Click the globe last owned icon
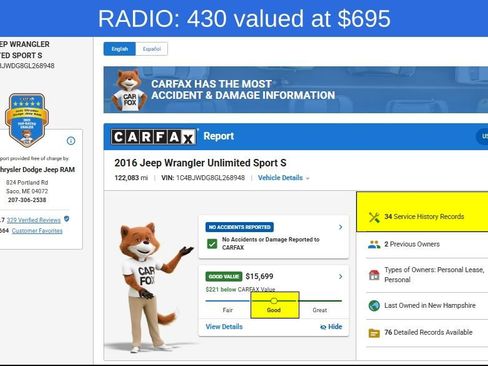Viewport: 488px width, 366px height. pos(374,306)
